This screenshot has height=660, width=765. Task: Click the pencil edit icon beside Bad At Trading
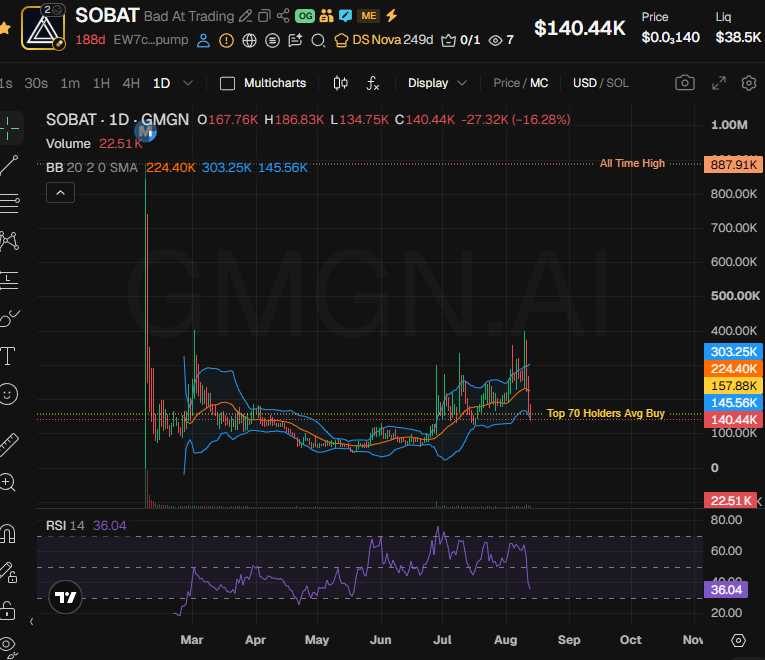[x=245, y=16]
